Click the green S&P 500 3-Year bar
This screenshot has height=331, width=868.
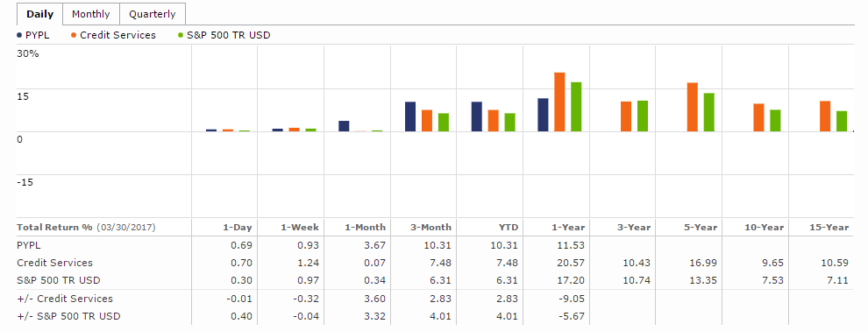pyautogui.click(x=643, y=116)
